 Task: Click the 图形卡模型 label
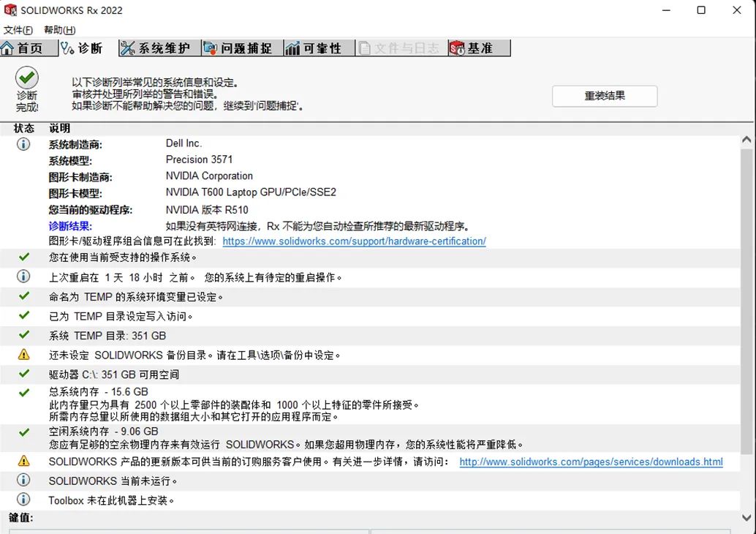75,194
